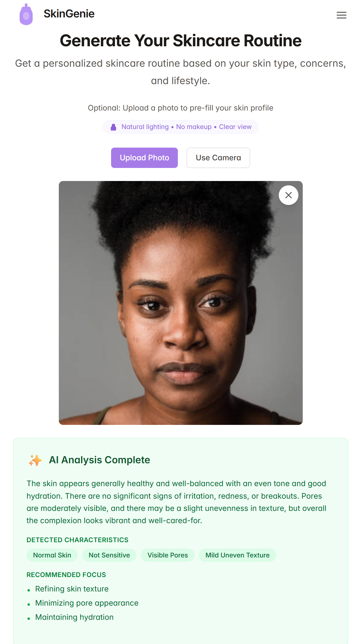Click the uploaded face photo preview
Viewport: 361px width, 644px height.
[x=180, y=305]
